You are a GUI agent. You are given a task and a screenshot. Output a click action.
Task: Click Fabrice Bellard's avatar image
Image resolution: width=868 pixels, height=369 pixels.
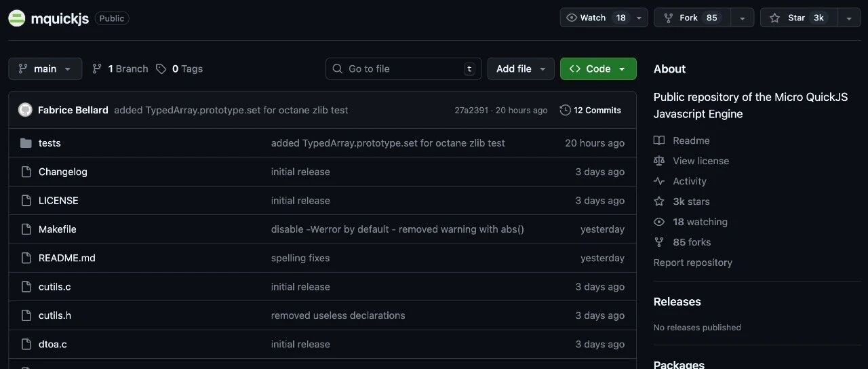25,110
